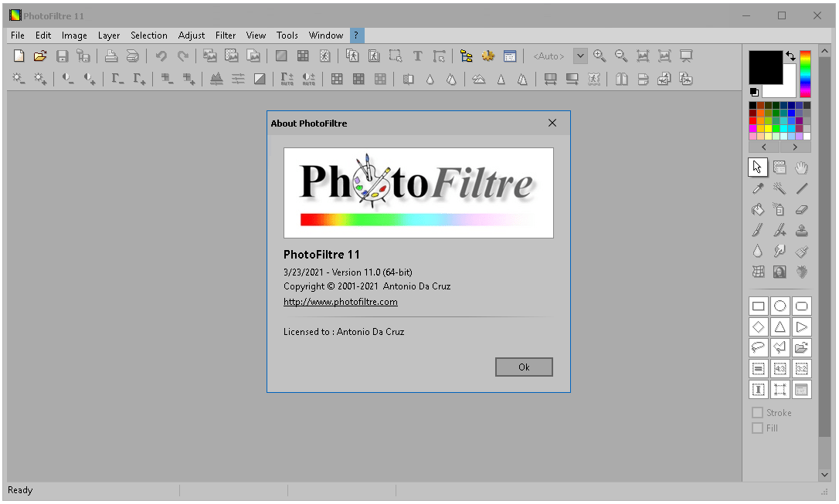Select the Clone stamp tool
This screenshot has width=839, height=504.
[801, 230]
